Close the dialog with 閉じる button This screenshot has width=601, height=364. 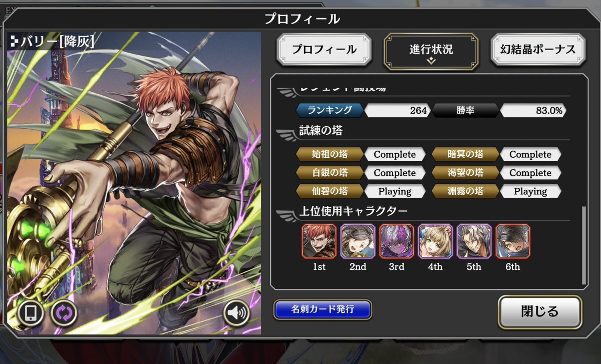pyautogui.click(x=539, y=311)
